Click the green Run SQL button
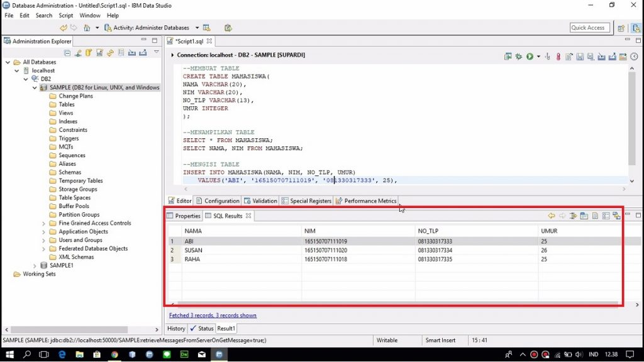The width and height of the screenshot is (644, 362). (530, 57)
